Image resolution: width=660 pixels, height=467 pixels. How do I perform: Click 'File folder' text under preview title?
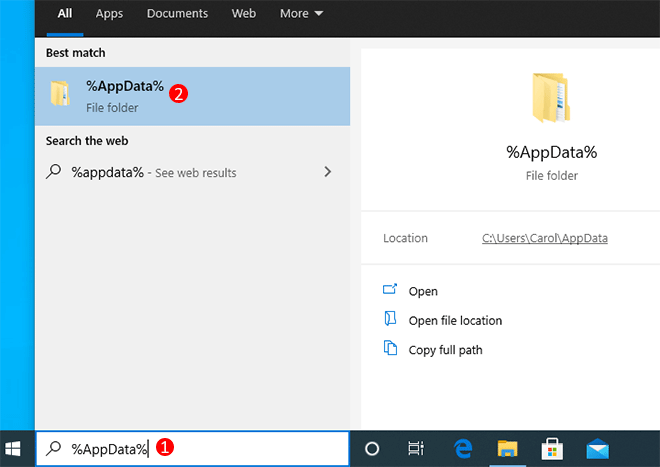[551, 176]
